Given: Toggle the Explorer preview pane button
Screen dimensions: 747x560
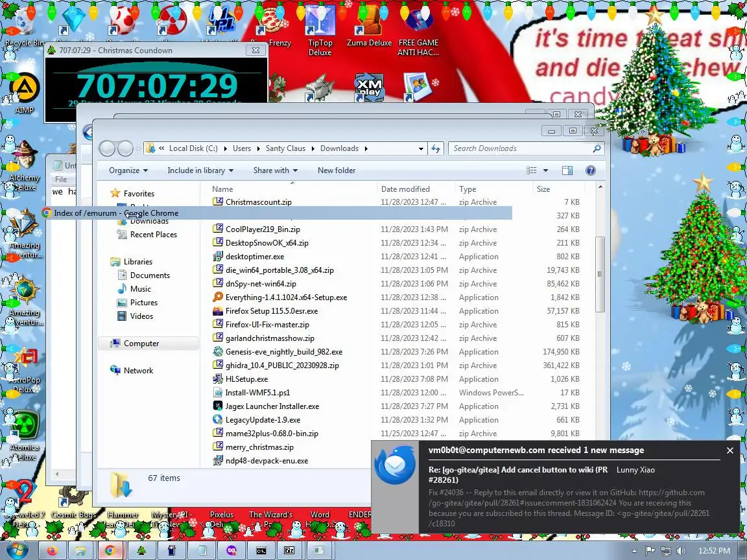Looking at the screenshot, I should tap(567, 170).
